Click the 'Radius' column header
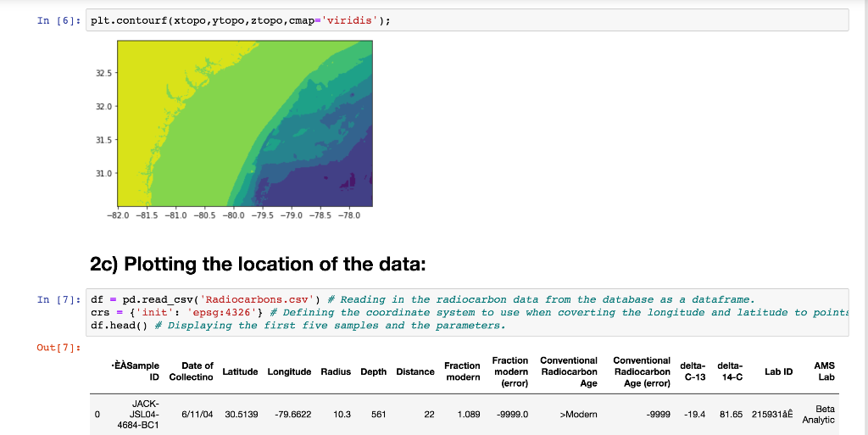 (336, 372)
